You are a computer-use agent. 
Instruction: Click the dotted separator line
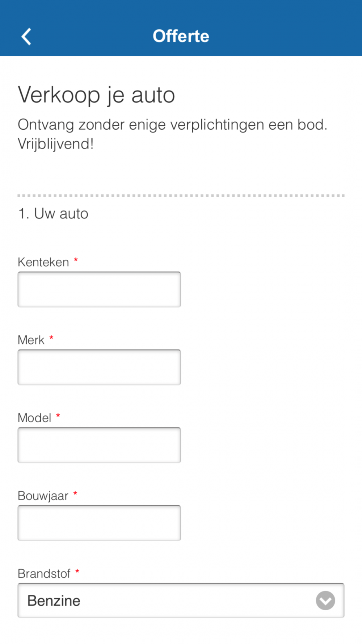[181, 196]
